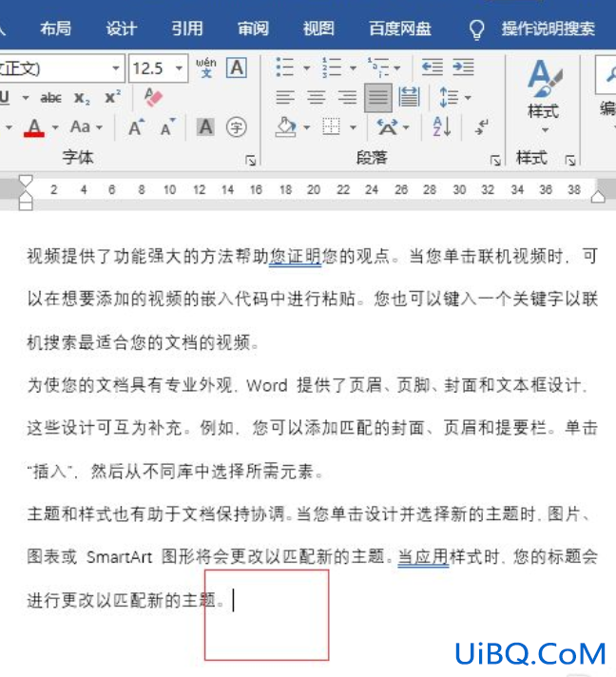
Task: Open the 百度网盘 tab
Action: [x=400, y=29]
